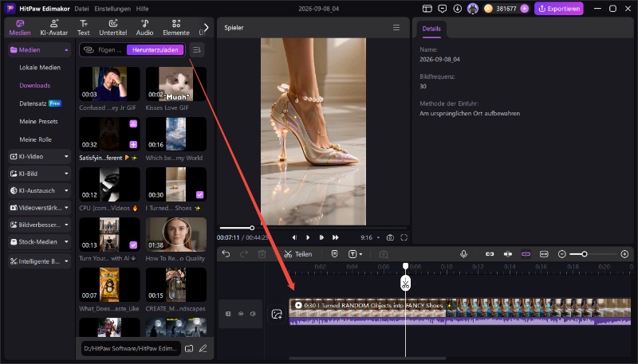Edit the download path with pencil icon
Image resolution: width=638 pixels, height=364 pixels.
203,349
